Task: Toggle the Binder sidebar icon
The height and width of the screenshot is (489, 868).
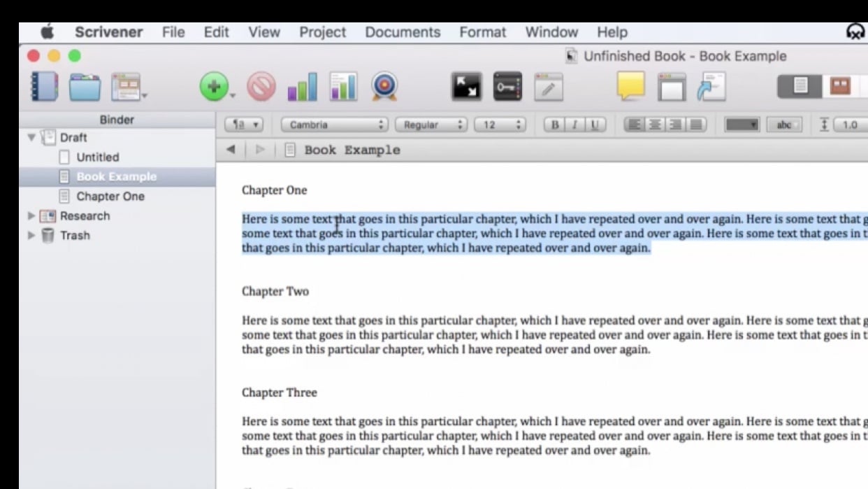Action: [43, 87]
